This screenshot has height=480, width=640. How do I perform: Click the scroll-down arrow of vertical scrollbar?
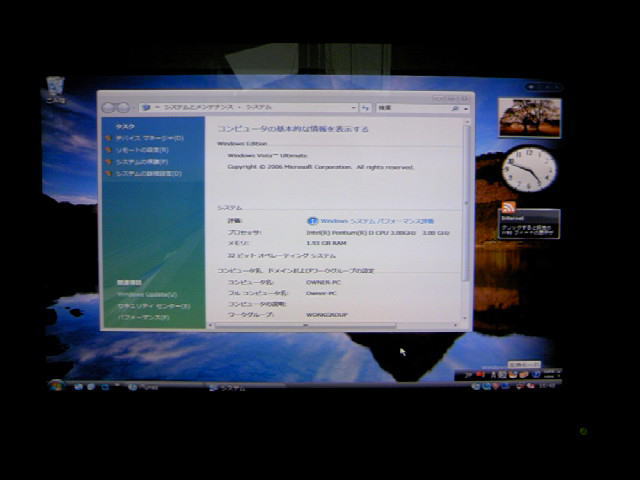[x=464, y=318]
